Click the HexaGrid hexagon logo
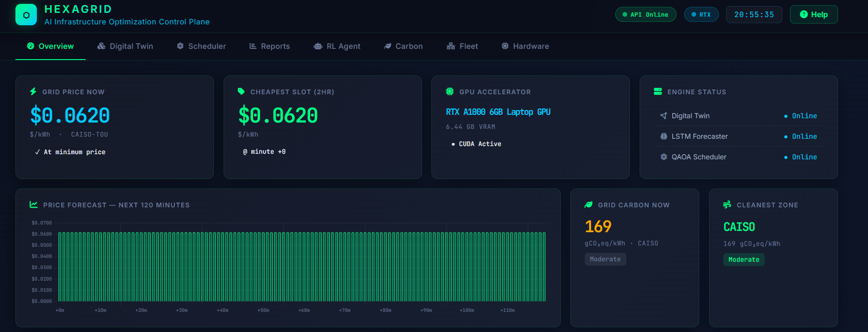This screenshot has width=868, height=332. coord(26,15)
